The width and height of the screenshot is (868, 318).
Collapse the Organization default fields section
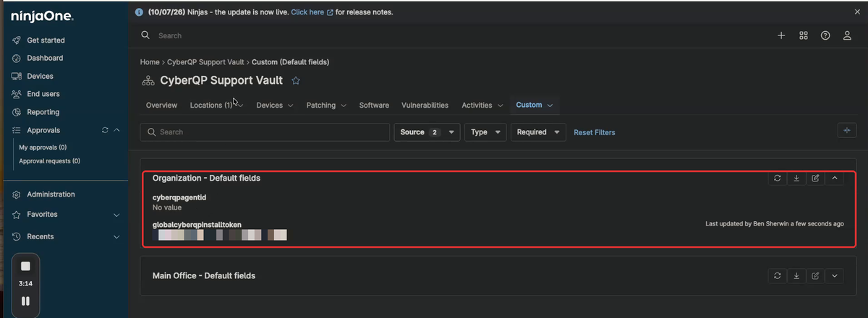click(x=835, y=178)
